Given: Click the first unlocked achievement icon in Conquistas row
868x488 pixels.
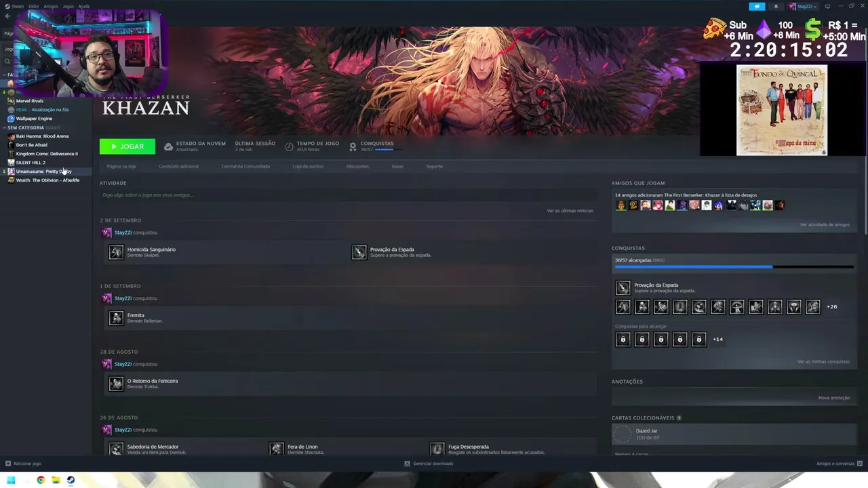Looking at the screenshot, I should 623,307.
